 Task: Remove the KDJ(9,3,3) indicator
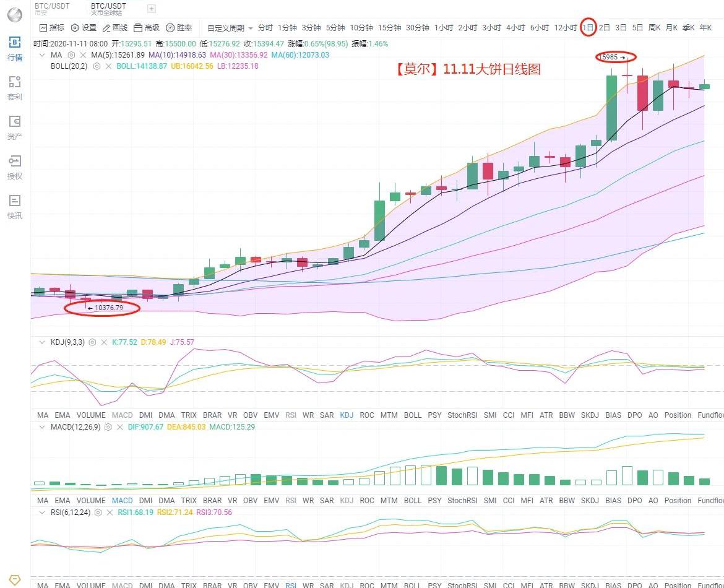click(104, 342)
